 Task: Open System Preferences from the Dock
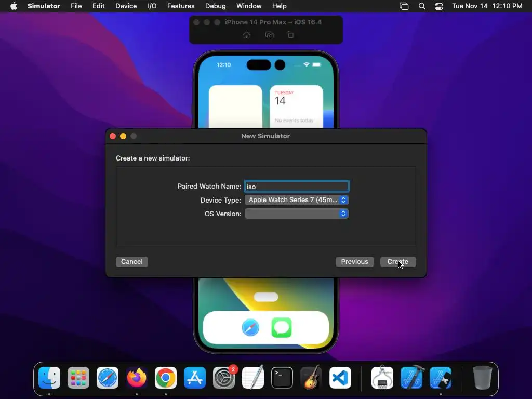coord(224,378)
